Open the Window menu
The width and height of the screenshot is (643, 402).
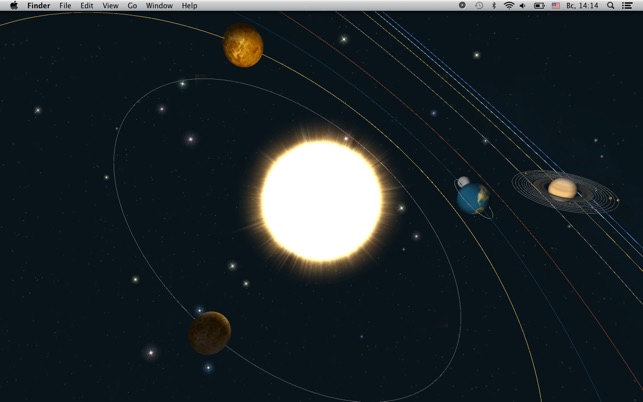click(159, 6)
